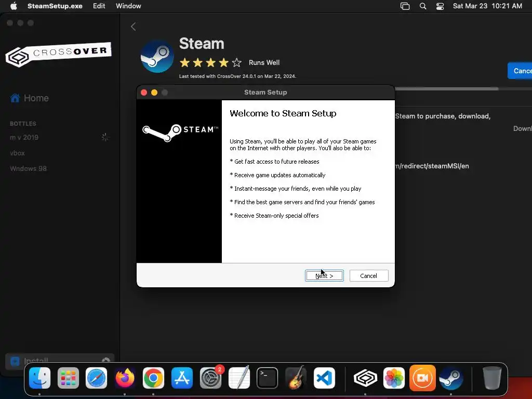Image resolution: width=532 pixels, height=399 pixels.
Task: Open the Apple menu
Action: pyautogui.click(x=14, y=6)
